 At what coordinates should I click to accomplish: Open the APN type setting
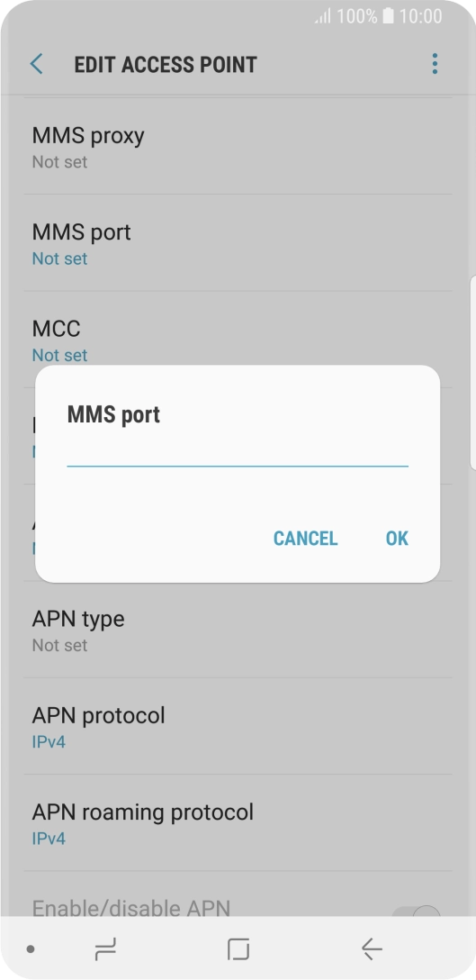238,630
